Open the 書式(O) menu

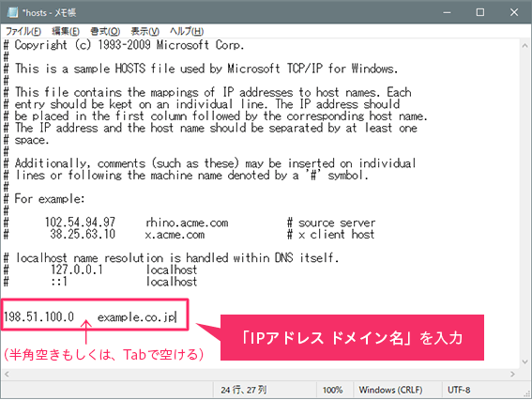click(x=105, y=32)
